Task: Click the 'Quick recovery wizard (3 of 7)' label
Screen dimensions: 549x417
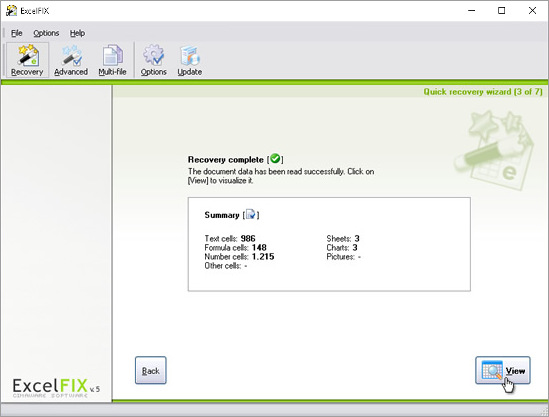Action: (483, 92)
